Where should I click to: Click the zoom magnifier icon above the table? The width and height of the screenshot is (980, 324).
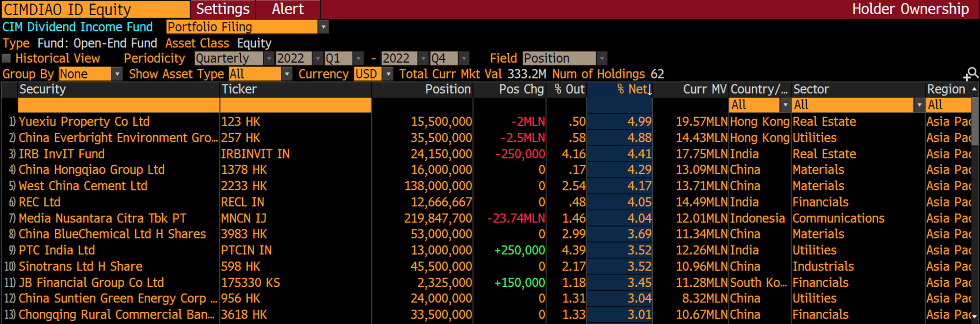tap(971, 74)
